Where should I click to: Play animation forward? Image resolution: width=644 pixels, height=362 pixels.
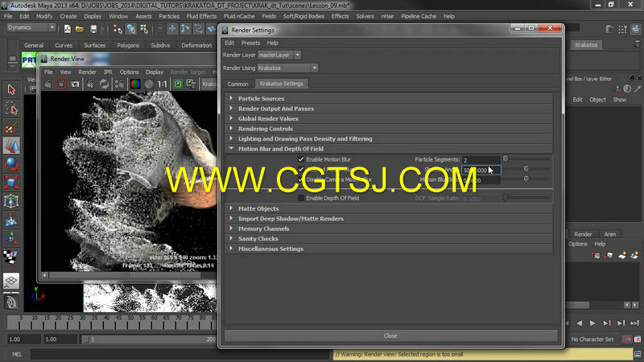[592, 323]
